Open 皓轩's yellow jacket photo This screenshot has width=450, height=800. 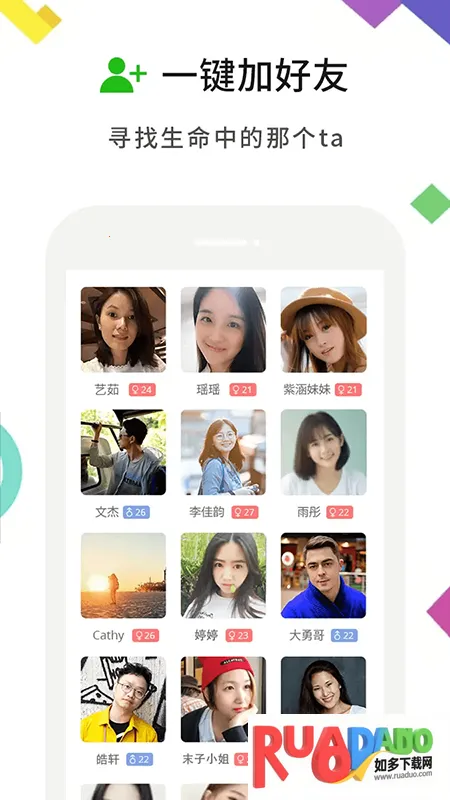pos(123,699)
